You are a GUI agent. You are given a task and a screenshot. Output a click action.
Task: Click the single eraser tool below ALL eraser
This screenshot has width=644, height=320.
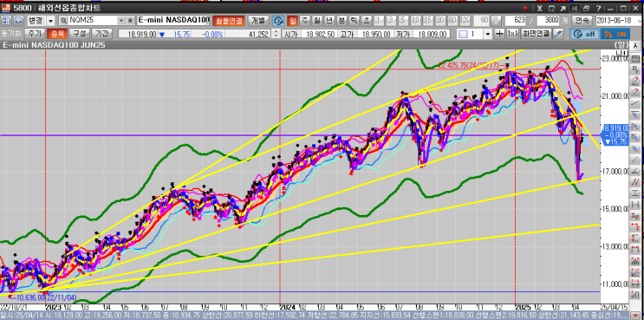[x=636, y=91]
